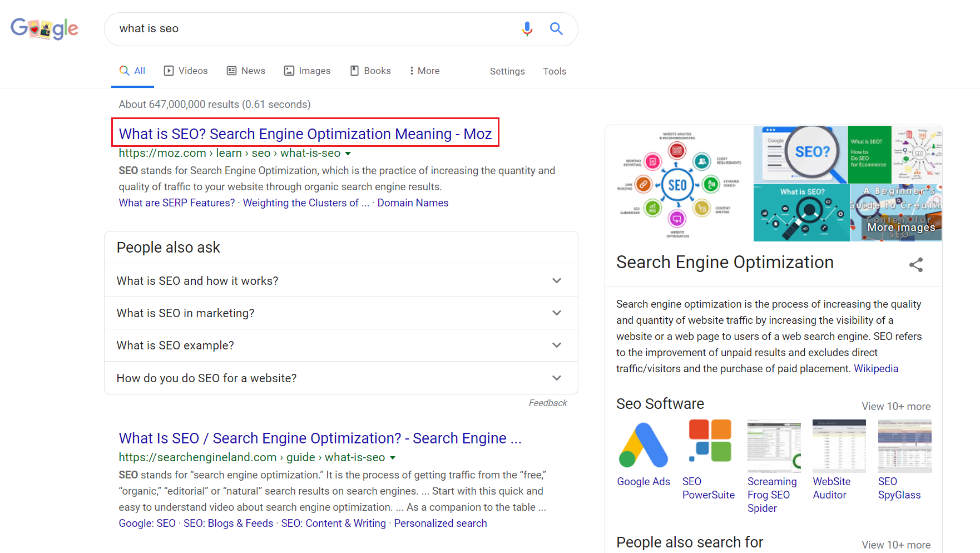Open search Tools
The height and width of the screenshot is (553, 980).
click(555, 71)
